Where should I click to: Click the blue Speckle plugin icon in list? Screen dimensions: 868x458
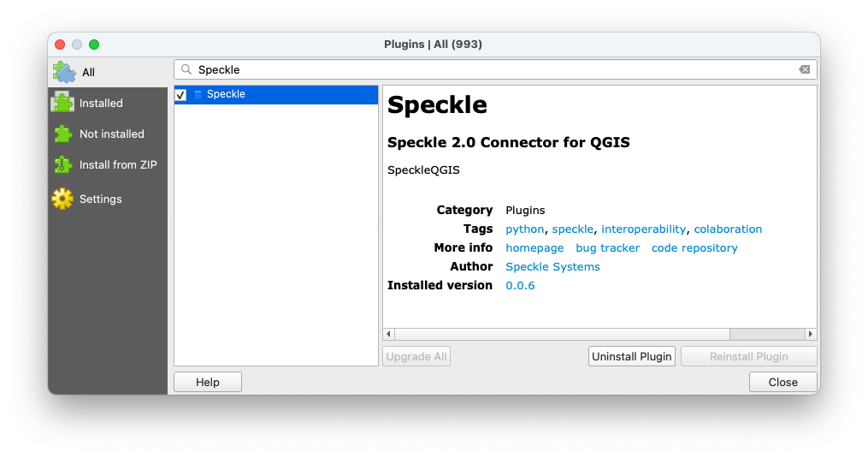point(198,95)
